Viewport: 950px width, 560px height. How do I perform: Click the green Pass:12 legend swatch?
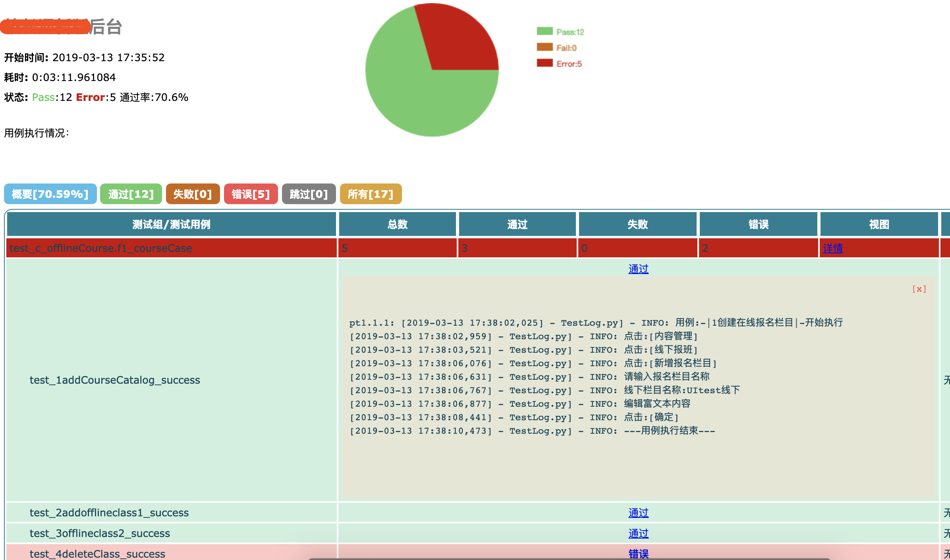pyautogui.click(x=545, y=31)
